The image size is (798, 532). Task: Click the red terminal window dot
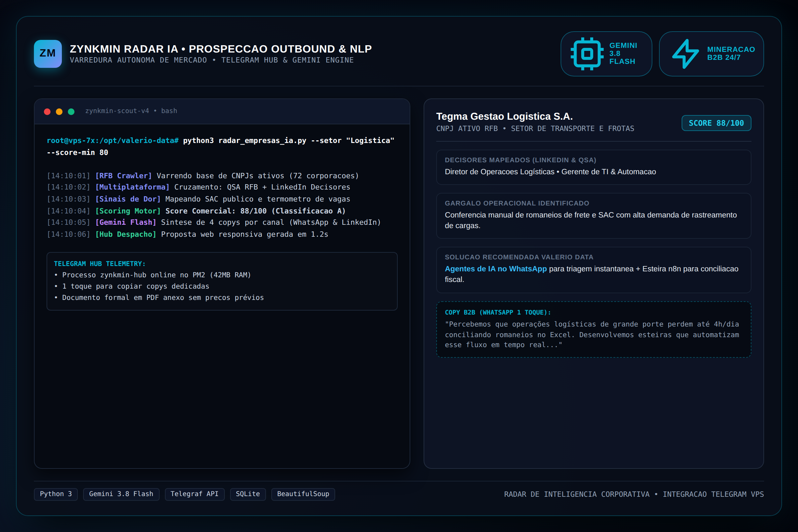tap(47, 112)
